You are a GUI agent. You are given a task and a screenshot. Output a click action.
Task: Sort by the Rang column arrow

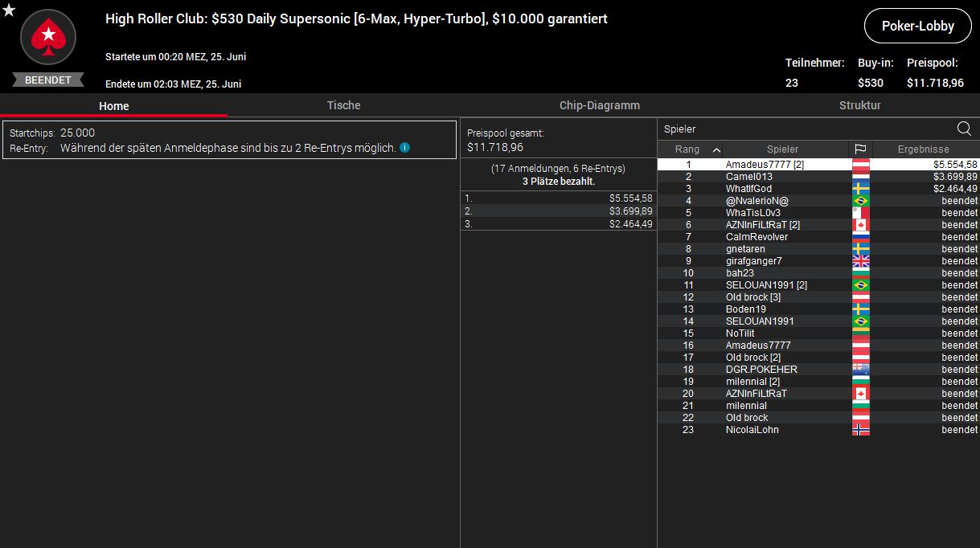[x=716, y=149]
